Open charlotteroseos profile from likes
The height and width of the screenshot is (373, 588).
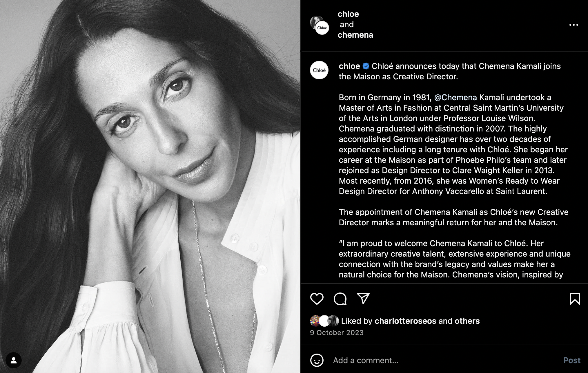(405, 321)
